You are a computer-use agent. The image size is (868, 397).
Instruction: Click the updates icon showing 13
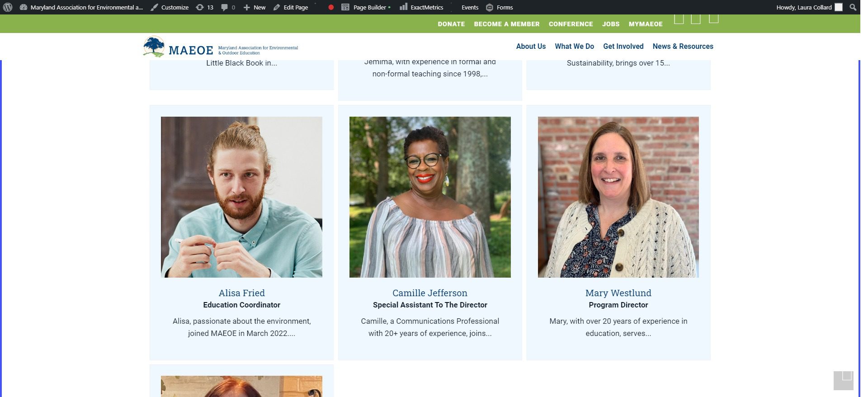[204, 7]
